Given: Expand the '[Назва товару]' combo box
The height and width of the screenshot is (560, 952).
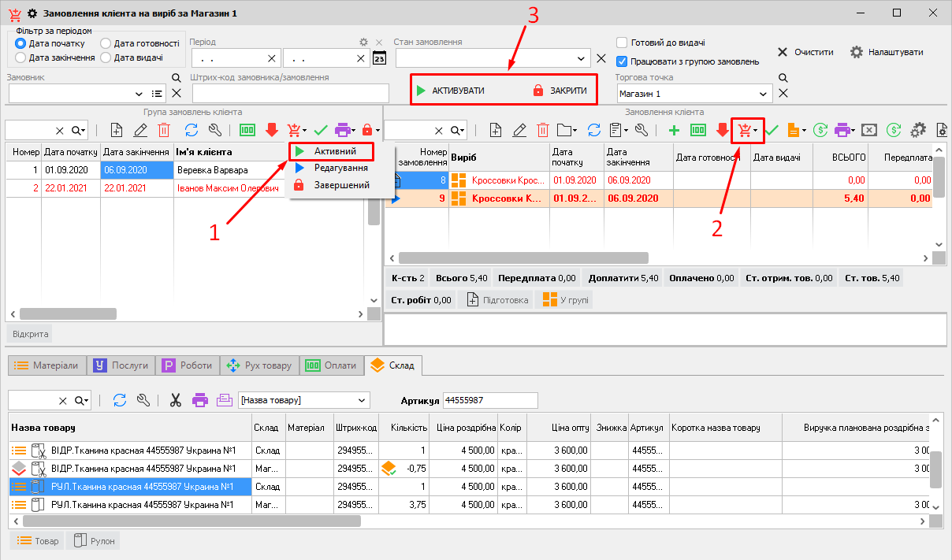Looking at the screenshot, I should (362, 400).
